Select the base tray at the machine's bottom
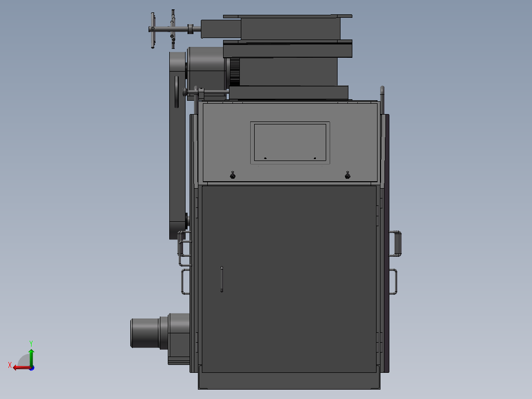Screen dimensions: 532x399 point(289,381)
